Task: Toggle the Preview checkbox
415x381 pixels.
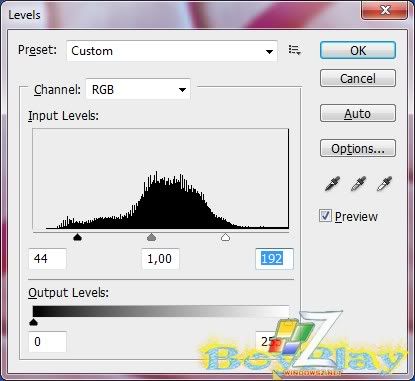Action: click(325, 216)
